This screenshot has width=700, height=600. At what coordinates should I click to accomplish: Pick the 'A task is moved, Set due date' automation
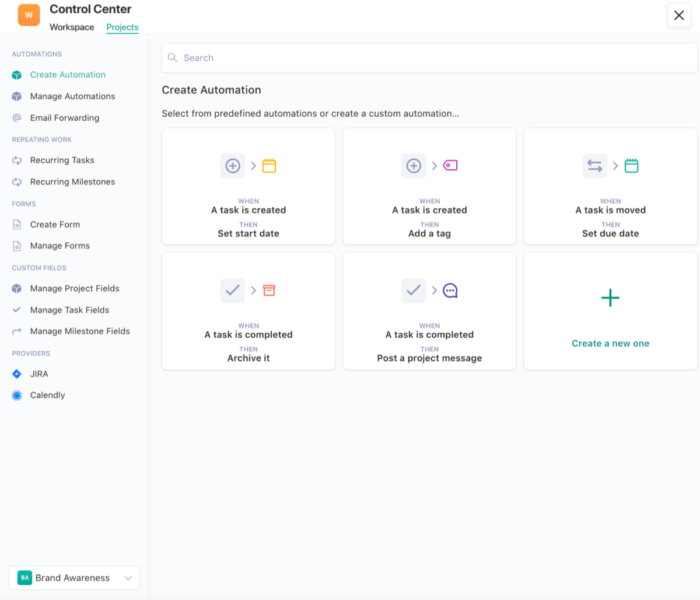click(x=610, y=186)
